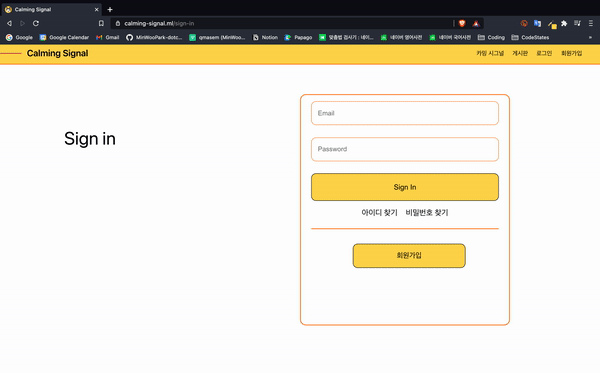Open the 게시판 nav menu item
This screenshot has height=375, width=600.
coord(520,53)
